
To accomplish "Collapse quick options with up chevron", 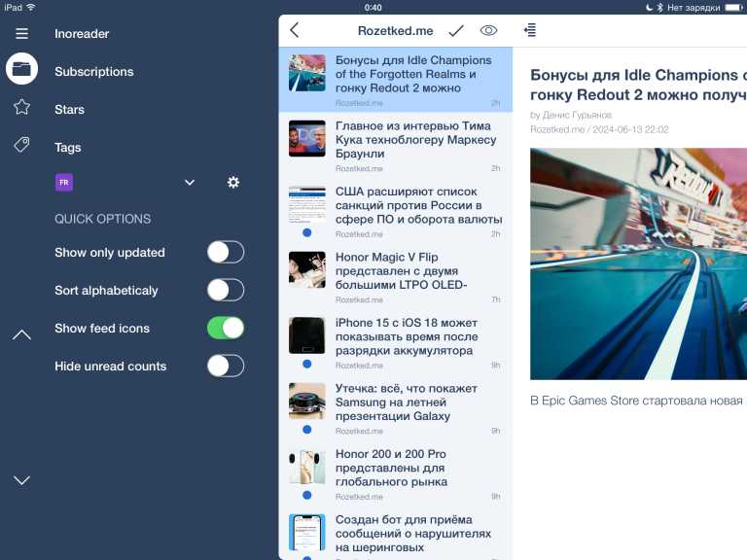I will pos(22,335).
